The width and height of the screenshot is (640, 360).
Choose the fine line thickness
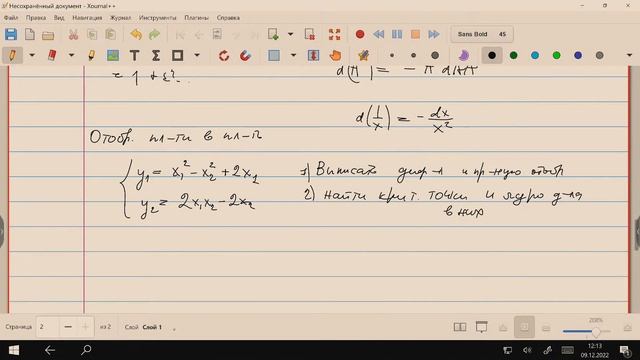tap(392, 56)
